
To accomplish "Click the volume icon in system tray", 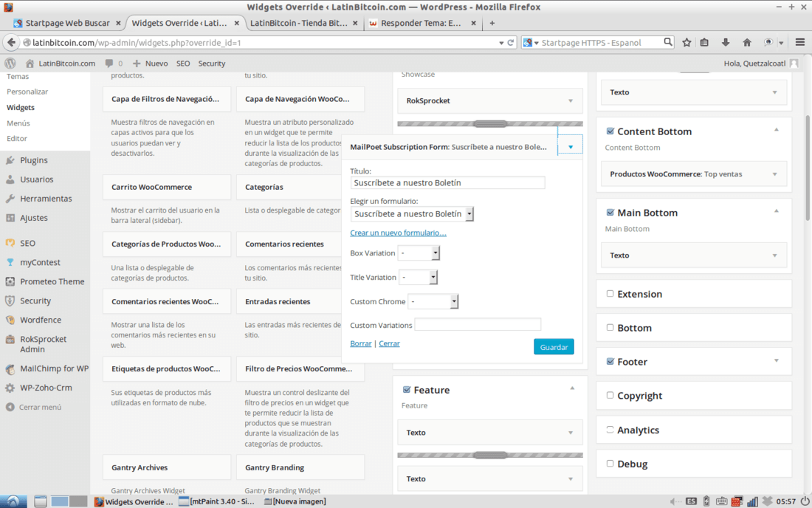I will tap(674, 501).
